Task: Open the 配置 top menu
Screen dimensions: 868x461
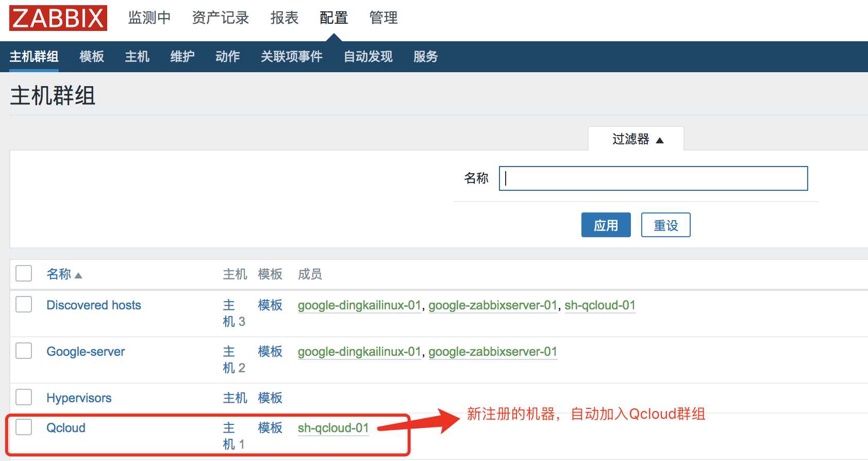Action: pyautogui.click(x=334, y=18)
